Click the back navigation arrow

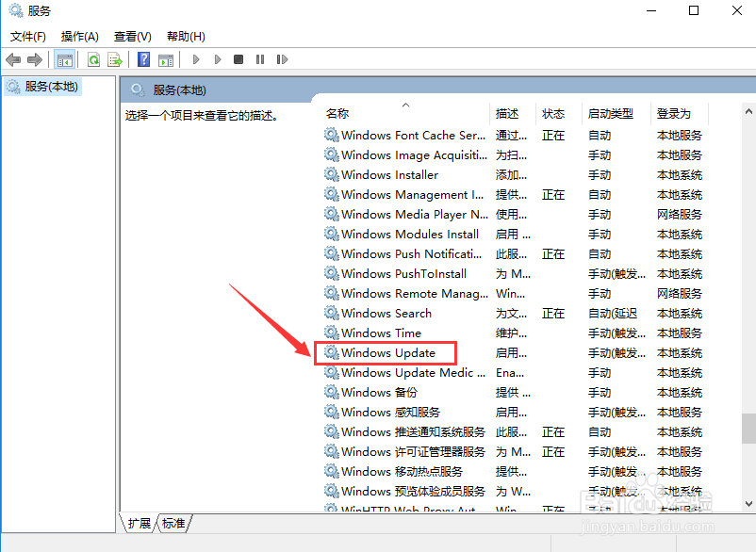point(12,59)
